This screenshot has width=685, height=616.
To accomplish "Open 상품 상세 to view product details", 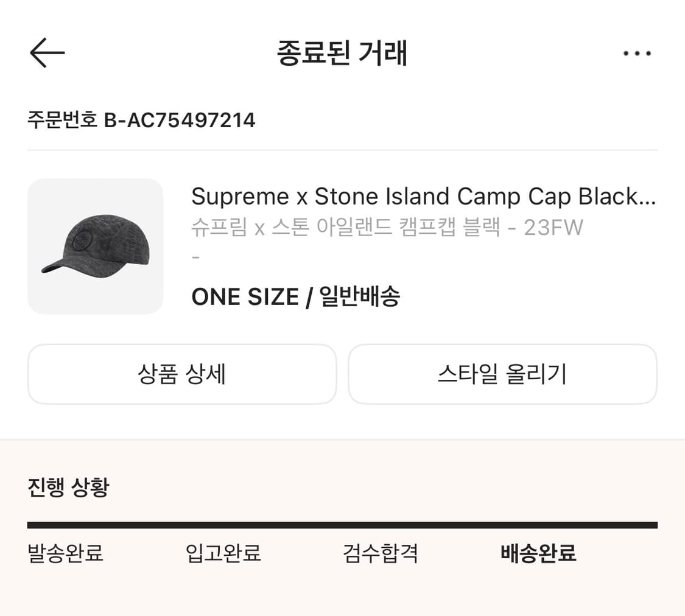I will (181, 374).
